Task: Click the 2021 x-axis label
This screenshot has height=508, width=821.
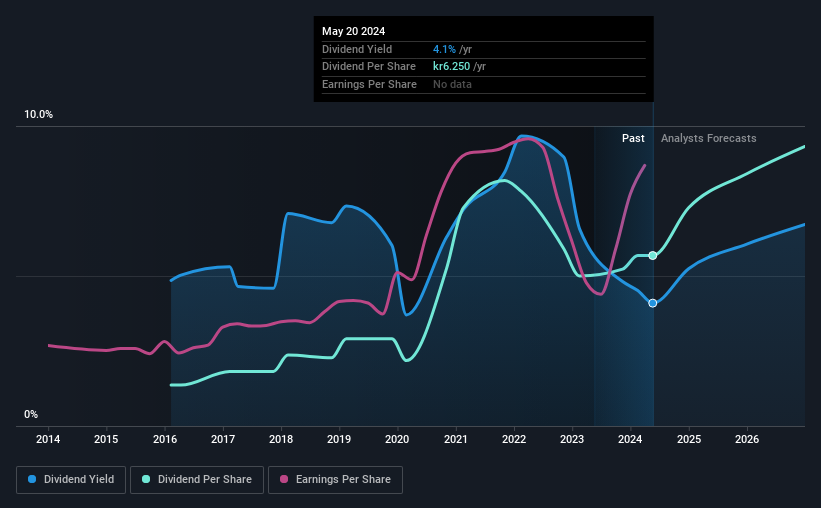Action: (456, 439)
